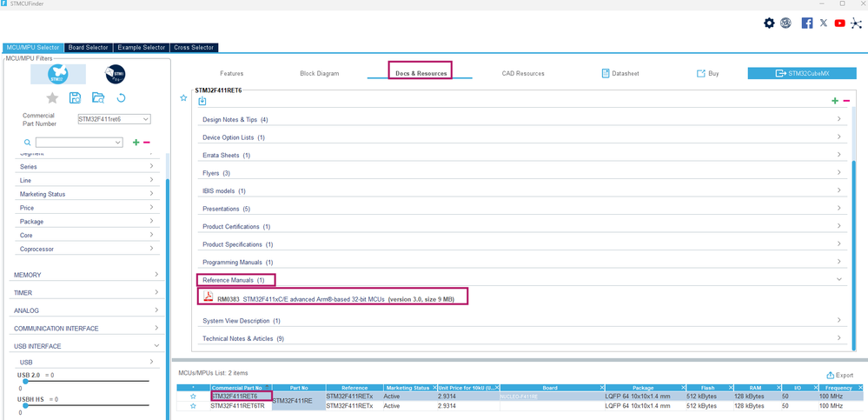This screenshot has height=420, width=868.
Task: Remove the RAM column via its X
Action: (778, 388)
